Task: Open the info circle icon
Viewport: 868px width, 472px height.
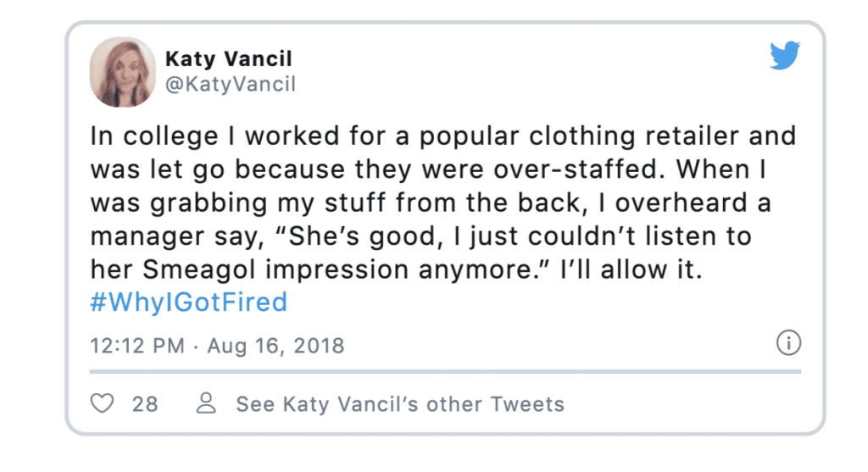Action: pos(788,342)
